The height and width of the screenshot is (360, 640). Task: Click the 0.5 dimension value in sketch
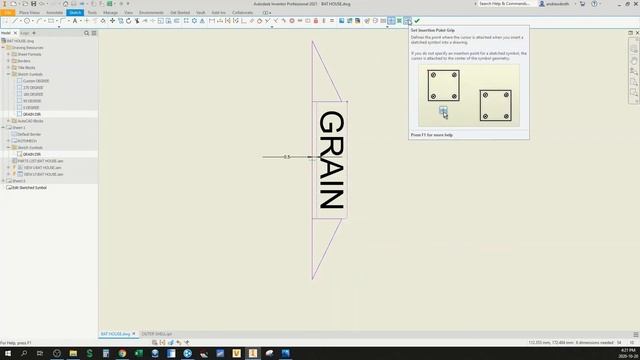point(287,157)
